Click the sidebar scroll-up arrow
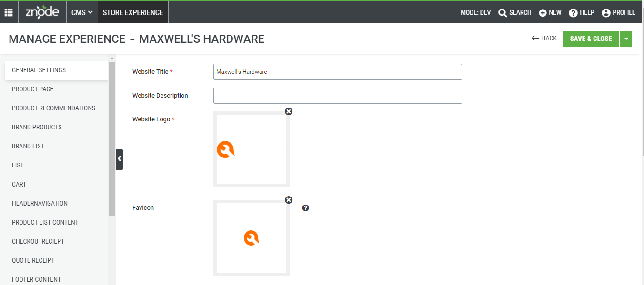Image resolution: width=644 pixels, height=285 pixels. 112,58
